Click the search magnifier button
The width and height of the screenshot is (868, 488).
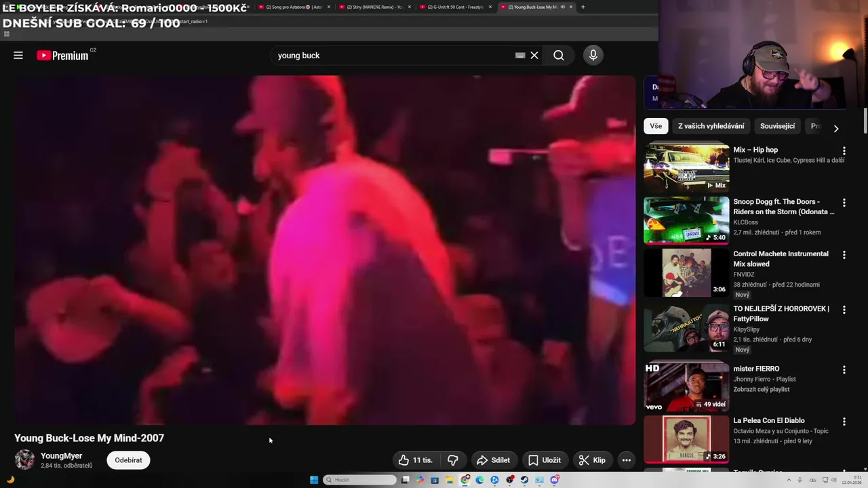559,56
